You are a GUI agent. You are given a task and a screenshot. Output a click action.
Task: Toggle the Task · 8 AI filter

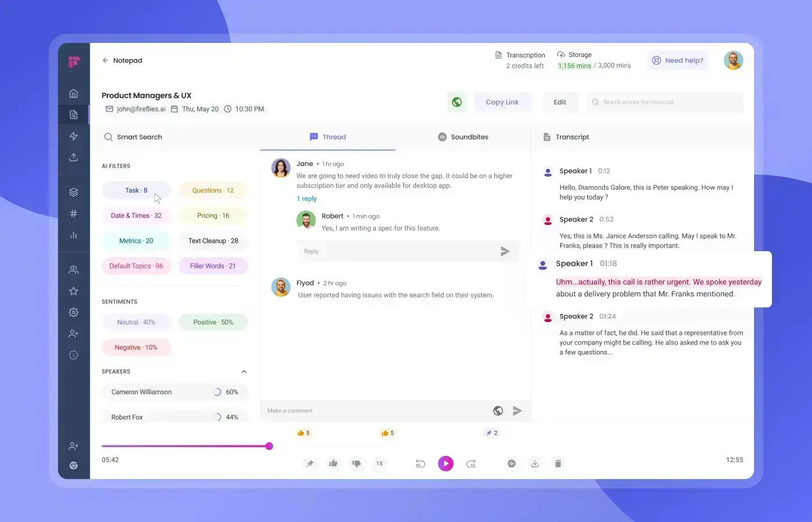click(136, 190)
